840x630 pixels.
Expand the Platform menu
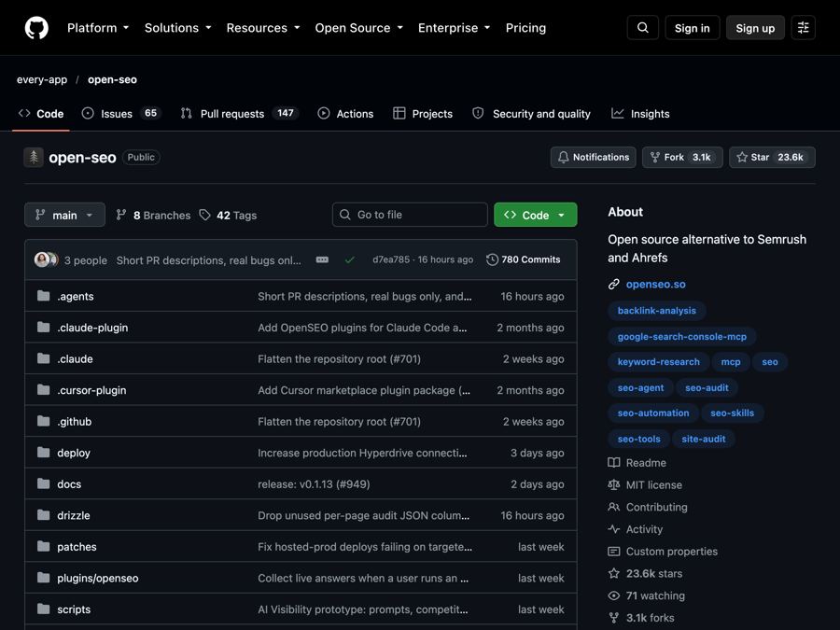click(x=98, y=28)
